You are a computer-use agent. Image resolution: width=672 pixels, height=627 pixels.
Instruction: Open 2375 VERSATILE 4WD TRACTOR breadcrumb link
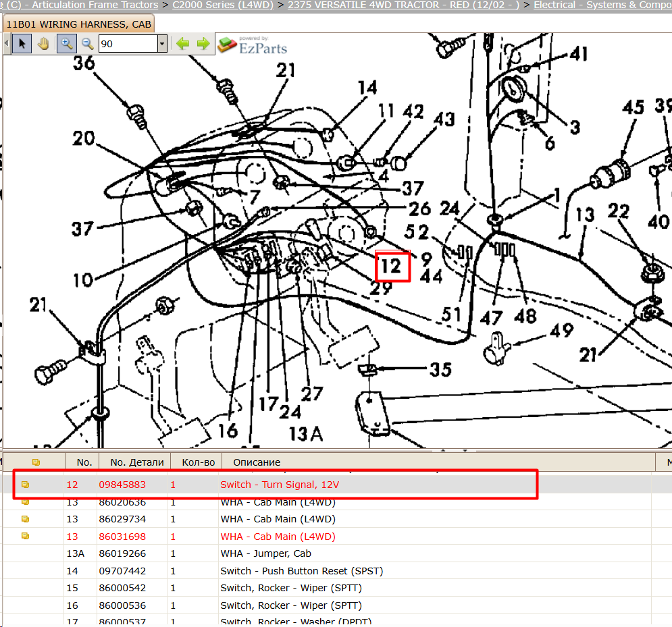[x=403, y=5]
